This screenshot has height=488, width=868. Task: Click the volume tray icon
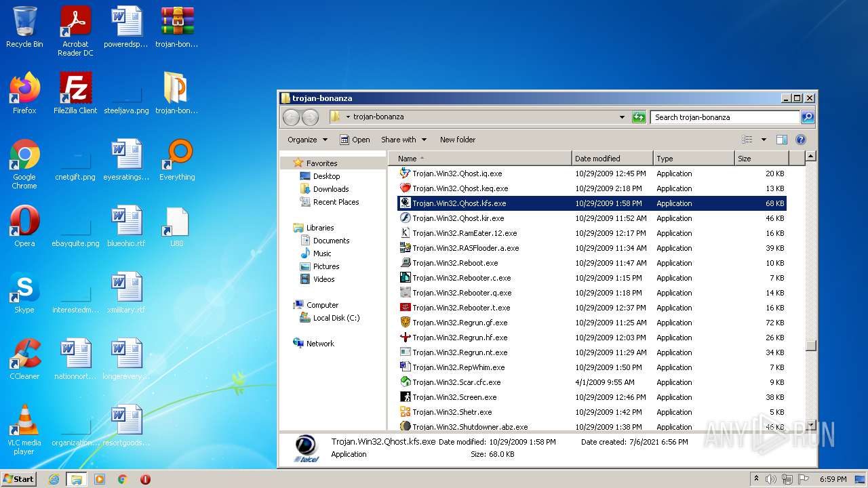(771, 479)
